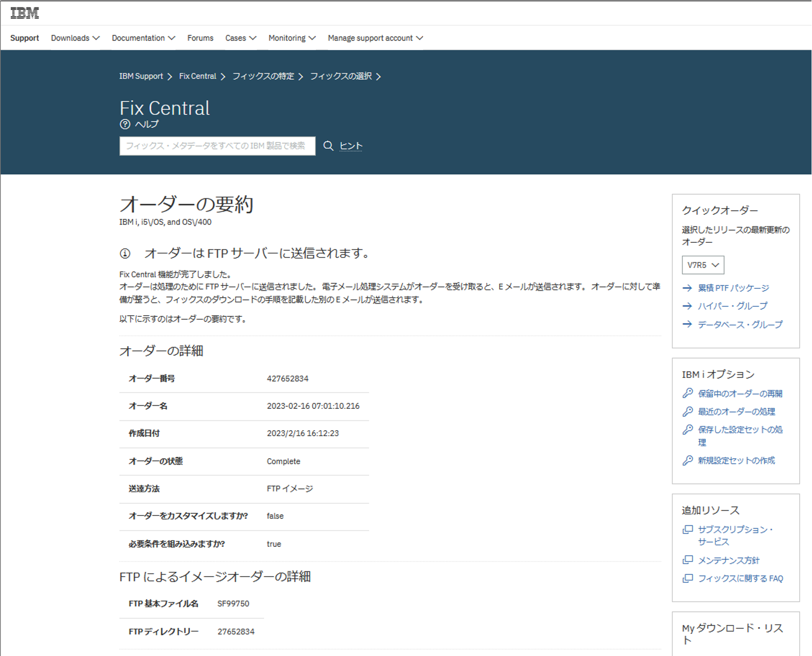Click wrench icon beside 新規設定セットの作成
Image resolution: width=812 pixels, height=656 pixels.
(x=688, y=460)
